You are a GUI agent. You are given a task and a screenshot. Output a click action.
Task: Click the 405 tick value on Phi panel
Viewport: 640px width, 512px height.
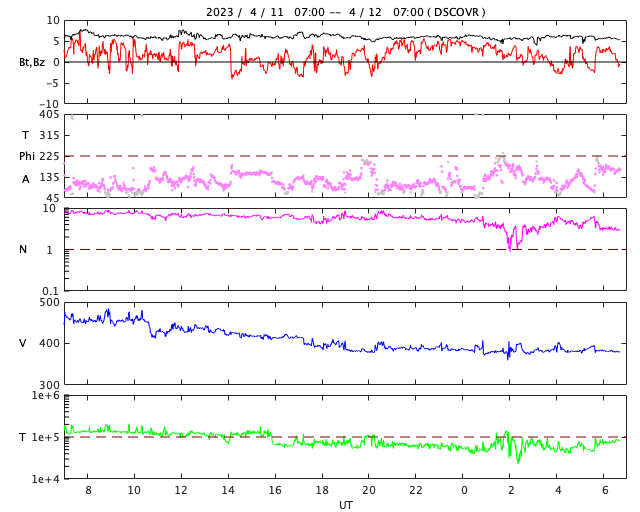(x=49, y=114)
